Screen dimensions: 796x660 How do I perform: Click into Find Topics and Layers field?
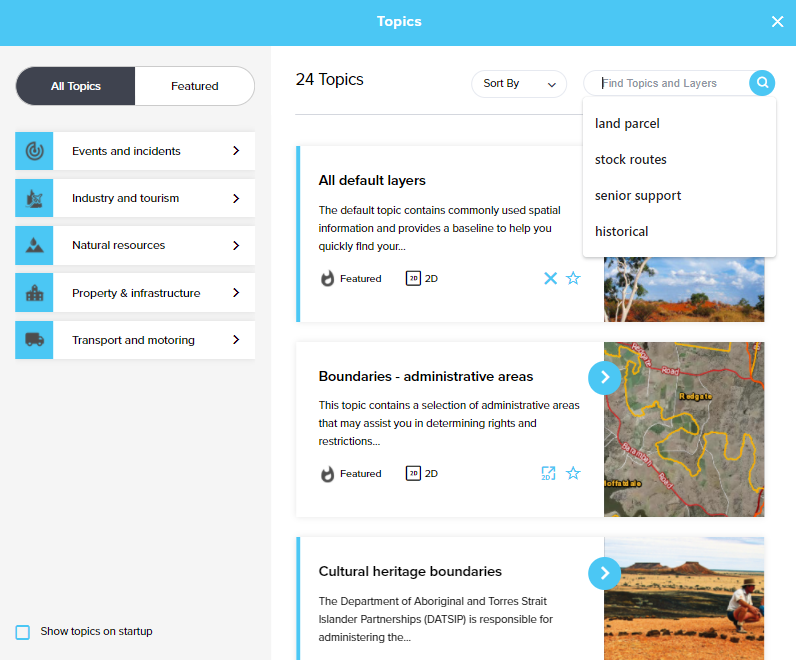coord(667,83)
